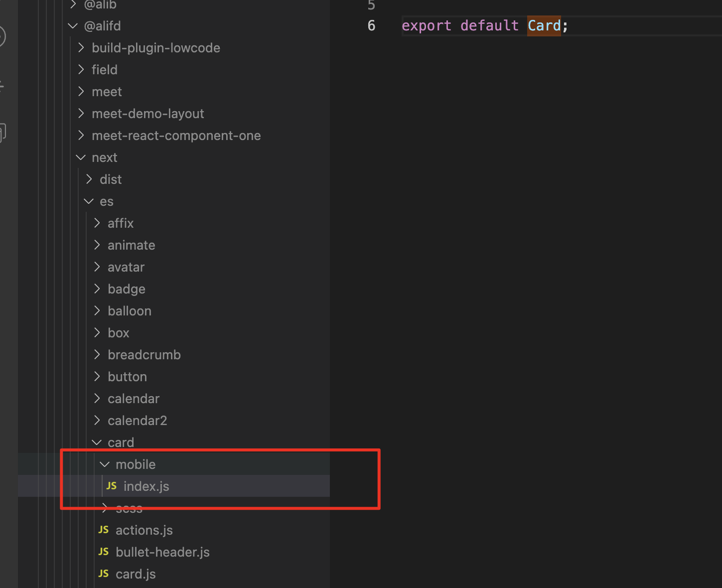Select the box folder label
This screenshot has width=722, height=588.
click(119, 333)
